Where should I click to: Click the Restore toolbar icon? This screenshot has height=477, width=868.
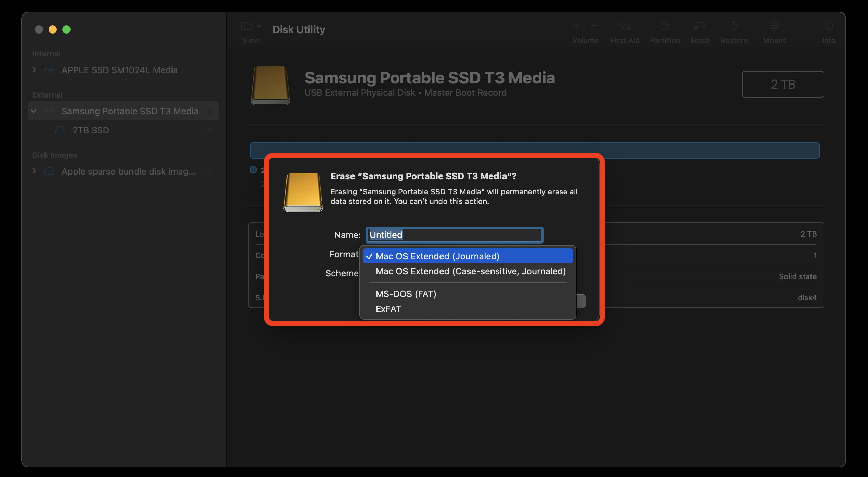(x=734, y=26)
